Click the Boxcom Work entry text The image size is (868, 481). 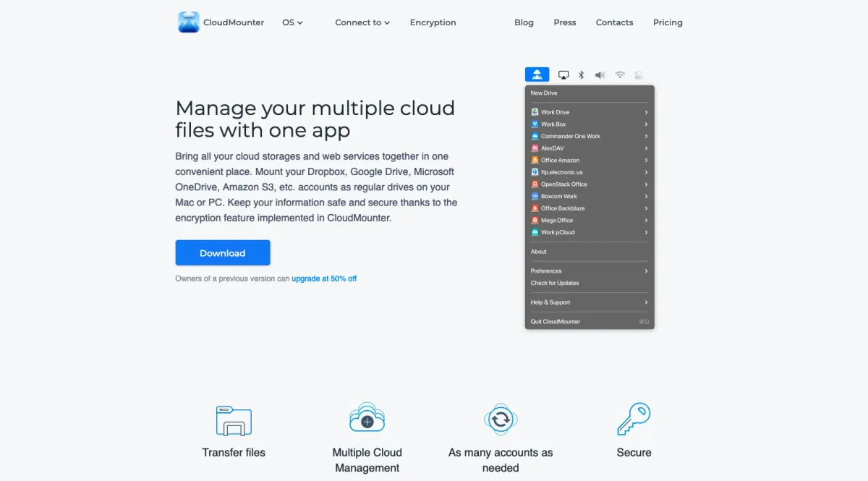[559, 196]
